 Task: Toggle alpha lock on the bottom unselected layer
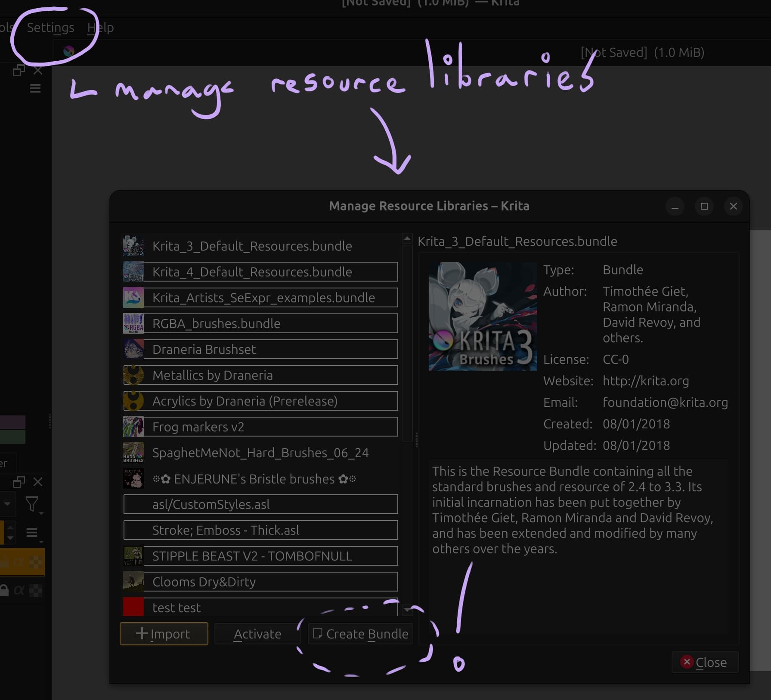point(19,590)
